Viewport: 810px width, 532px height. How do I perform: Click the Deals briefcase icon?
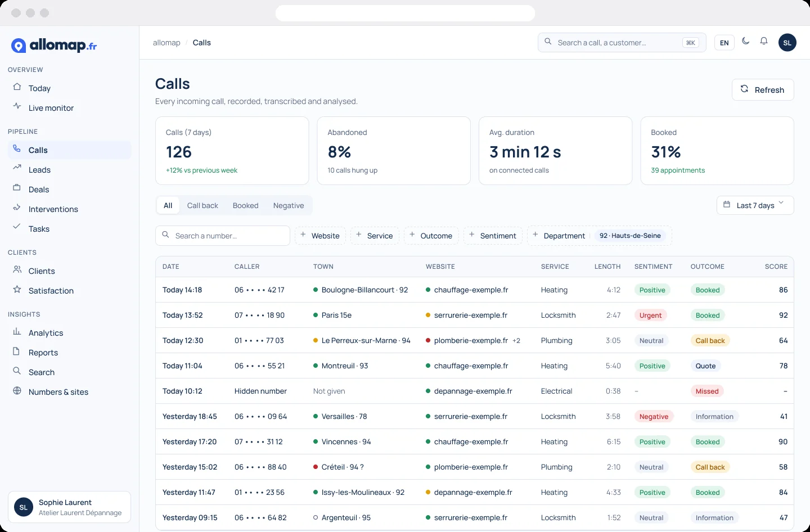click(17, 188)
